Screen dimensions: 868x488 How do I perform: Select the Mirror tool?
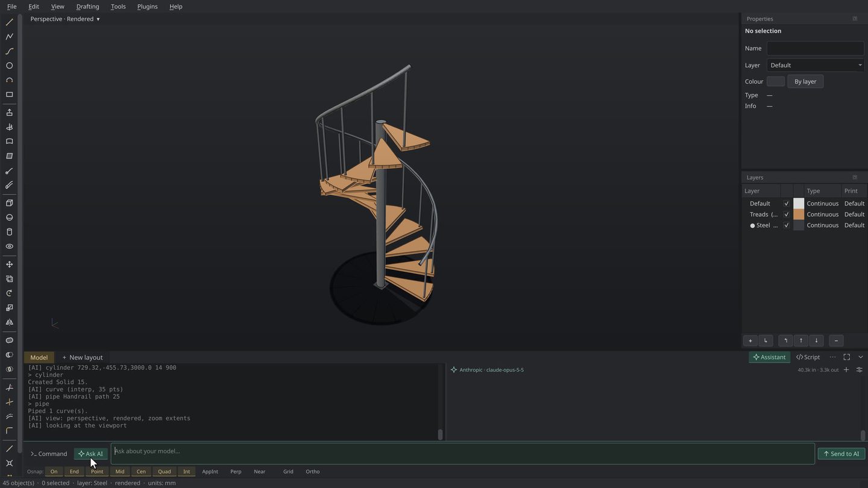tap(9, 322)
